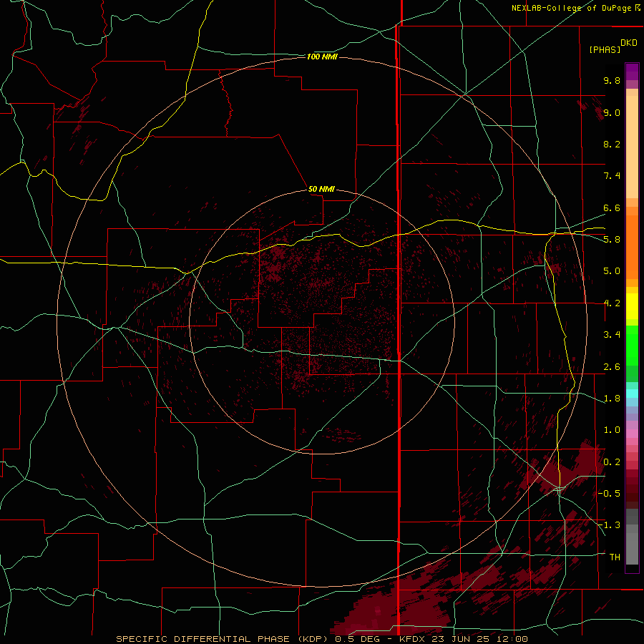Click the 1.0 color scale value

click(612, 430)
